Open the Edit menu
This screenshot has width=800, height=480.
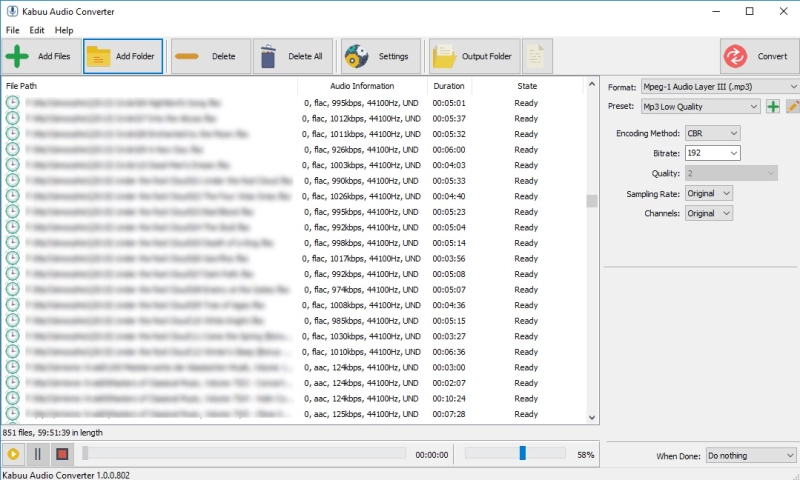(37, 30)
